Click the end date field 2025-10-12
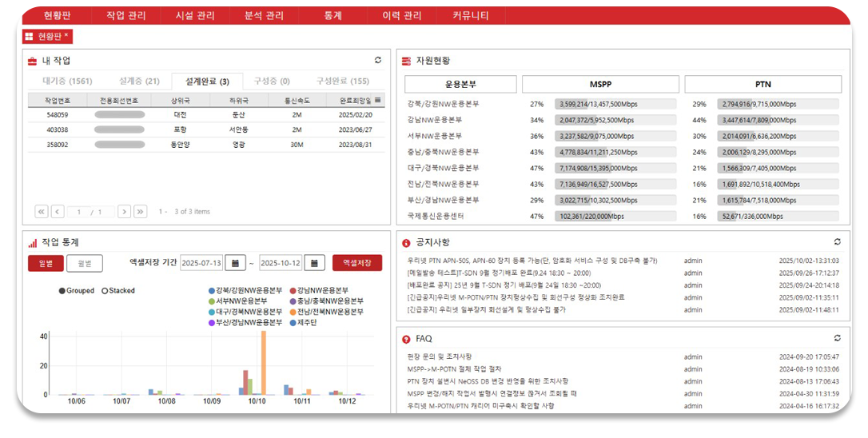 coord(281,263)
